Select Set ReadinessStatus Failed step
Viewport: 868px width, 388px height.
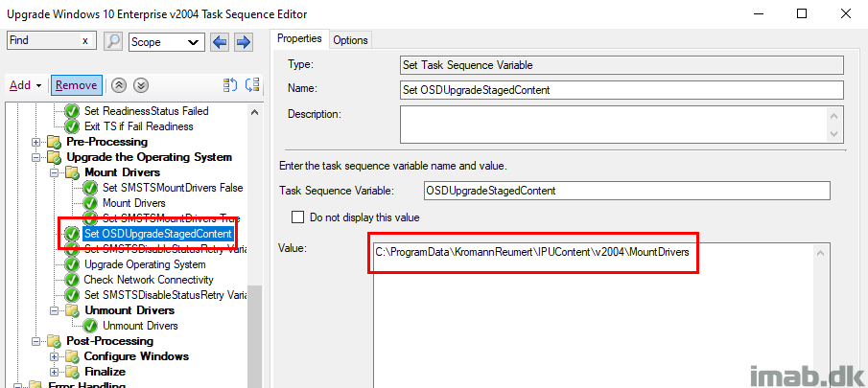(146, 111)
